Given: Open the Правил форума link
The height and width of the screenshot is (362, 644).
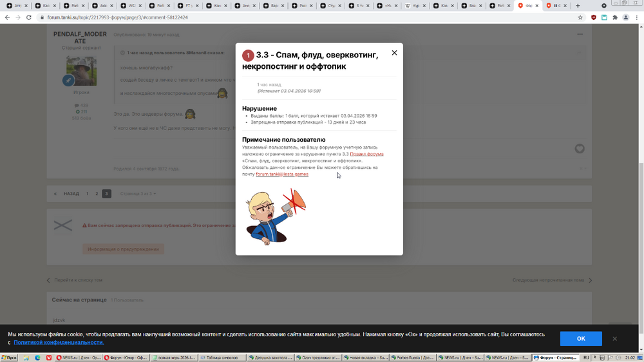Looking at the screenshot, I should [366, 154].
